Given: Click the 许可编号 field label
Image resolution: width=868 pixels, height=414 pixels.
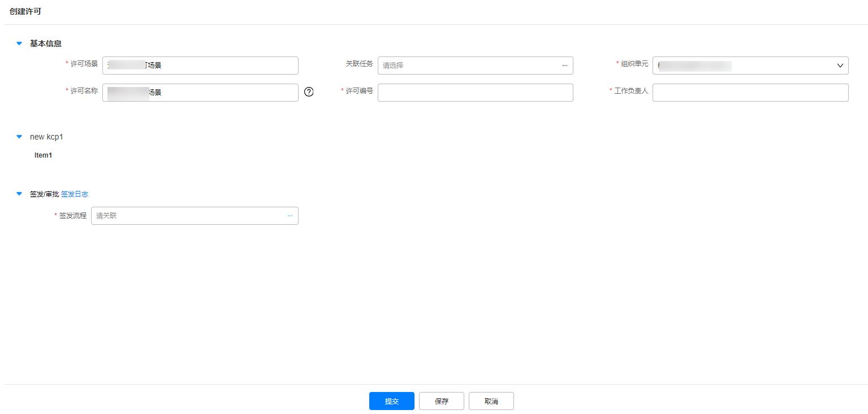Looking at the screenshot, I should click(359, 91).
